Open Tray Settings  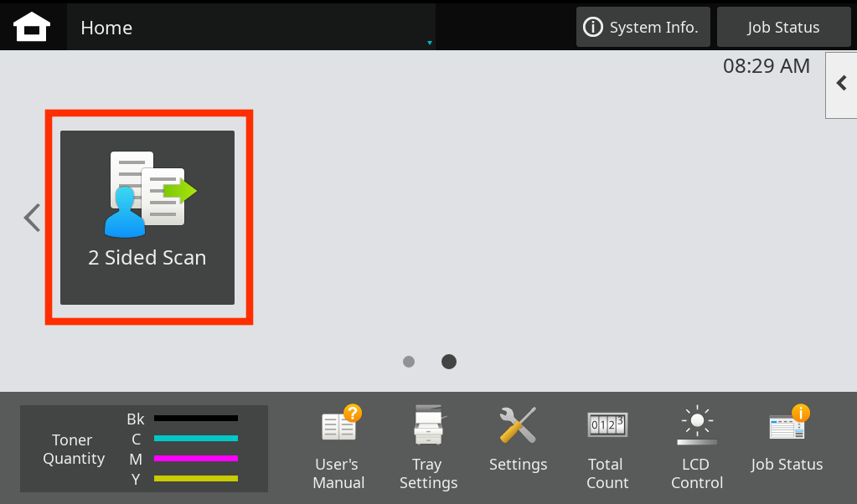pos(428,444)
